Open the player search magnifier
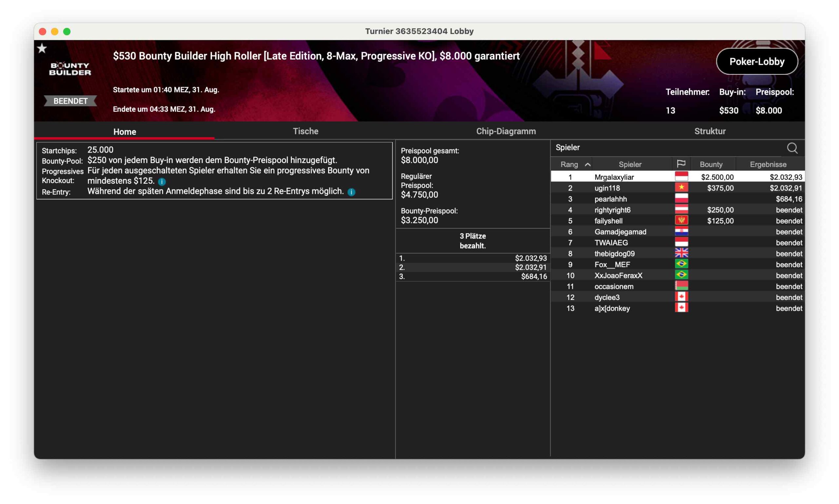Screen dimensions: 839x504 pos(792,148)
